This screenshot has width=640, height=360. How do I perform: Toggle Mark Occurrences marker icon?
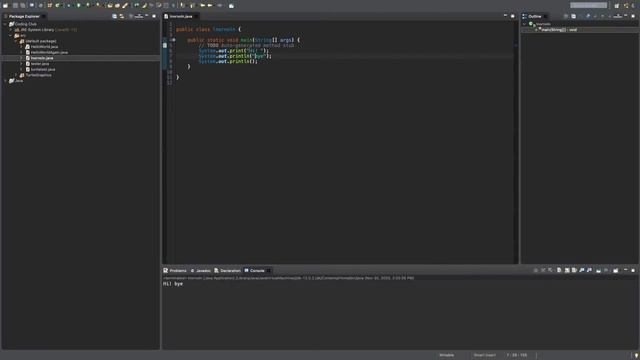click(x=144, y=5)
